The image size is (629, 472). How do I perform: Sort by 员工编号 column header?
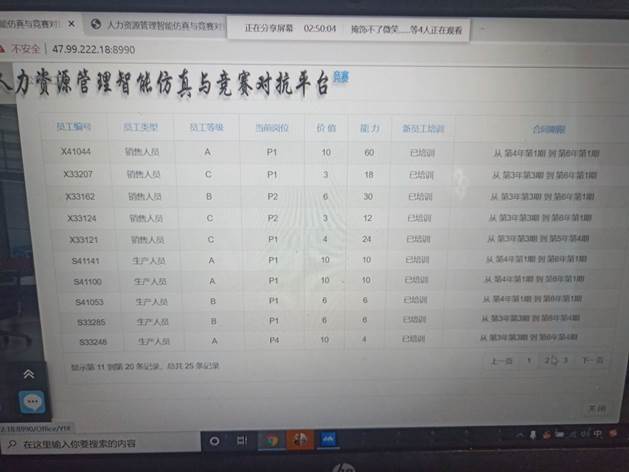pyautogui.click(x=74, y=127)
